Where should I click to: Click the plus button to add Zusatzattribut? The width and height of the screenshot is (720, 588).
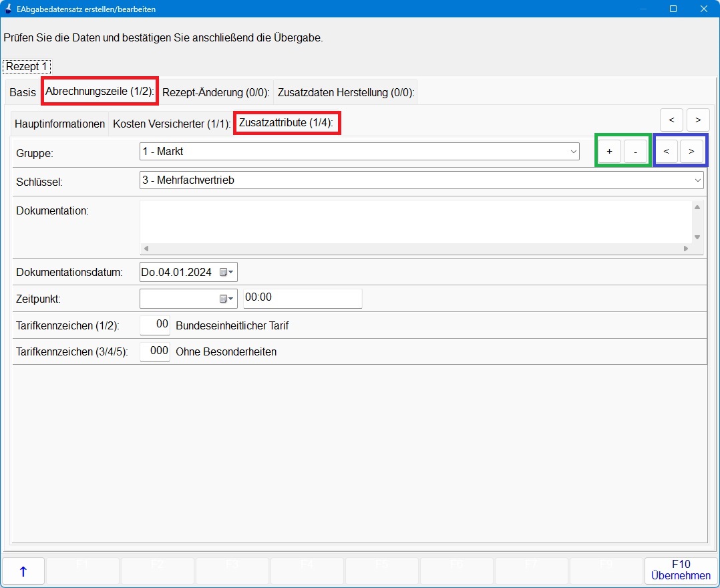click(609, 152)
